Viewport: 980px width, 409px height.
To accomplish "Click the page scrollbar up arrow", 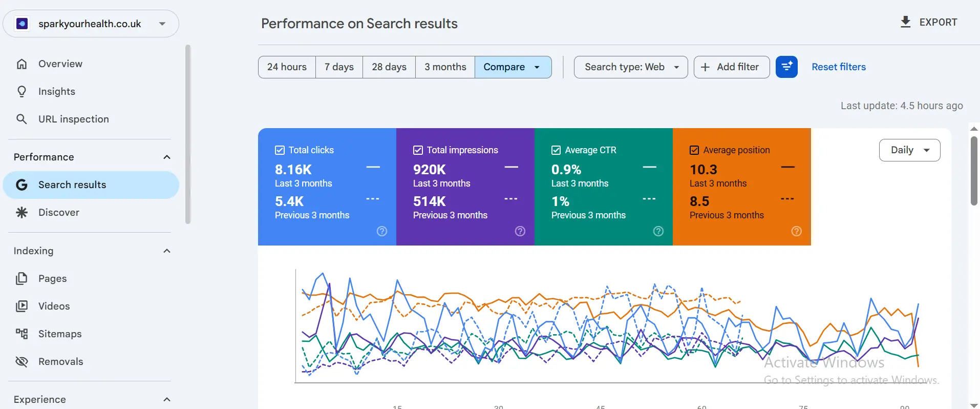I will [x=974, y=129].
